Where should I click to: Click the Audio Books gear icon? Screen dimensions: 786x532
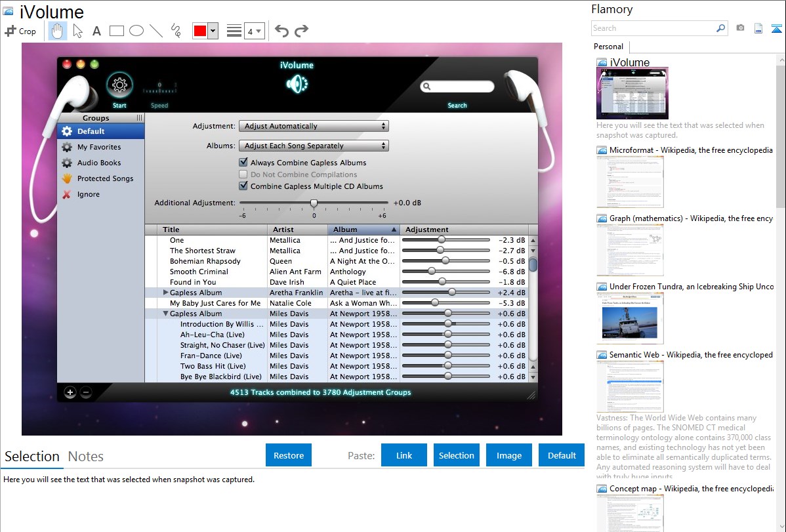[x=67, y=163]
